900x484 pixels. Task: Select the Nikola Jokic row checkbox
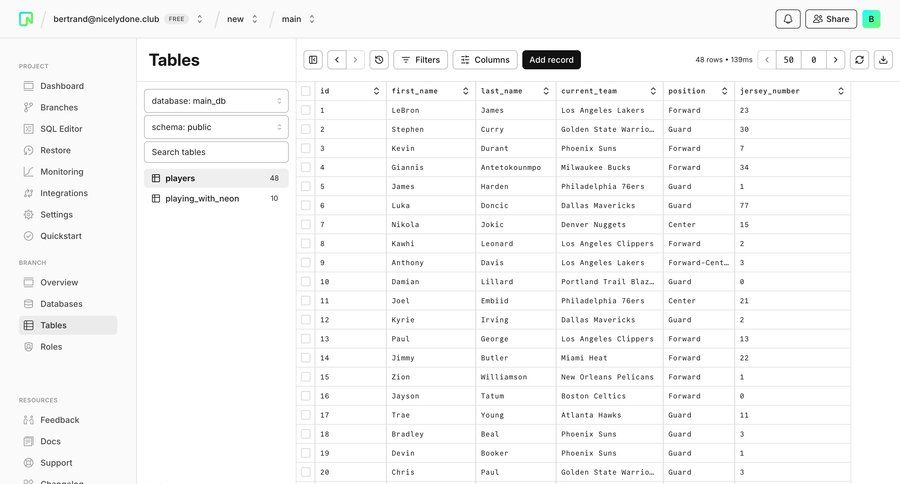(306, 224)
